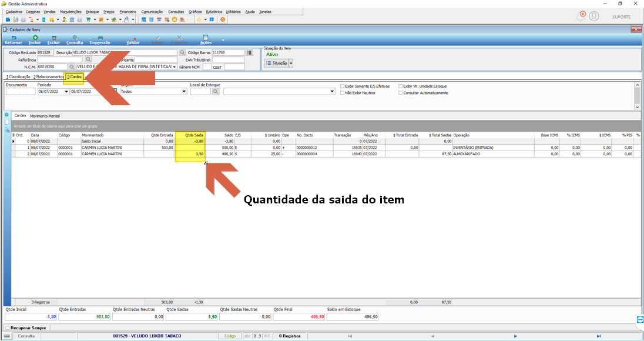Click the magnifier next to N.C.M. field
The height and width of the screenshot is (341, 644).
click(72, 66)
